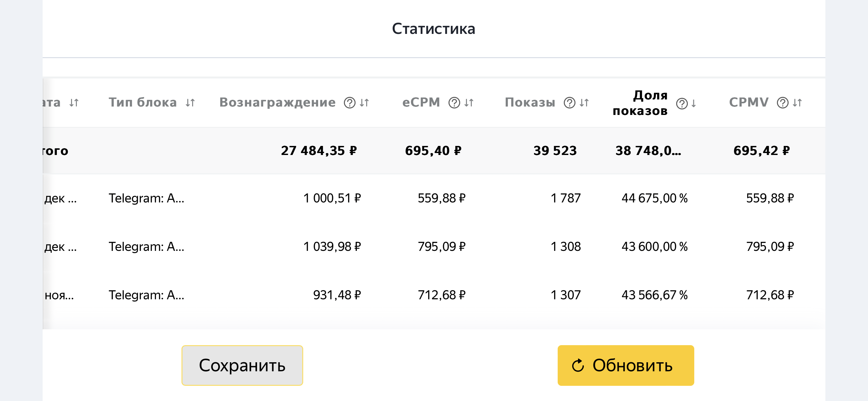Select row with 1 000,51 ₽ reward

coord(332,198)
